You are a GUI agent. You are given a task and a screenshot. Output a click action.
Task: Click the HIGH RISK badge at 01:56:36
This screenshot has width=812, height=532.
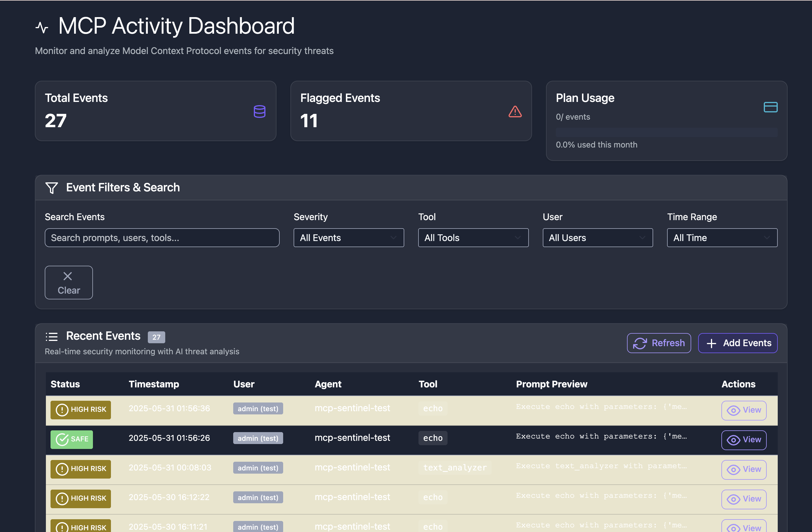pyautogui.click(x=81, y=409)
